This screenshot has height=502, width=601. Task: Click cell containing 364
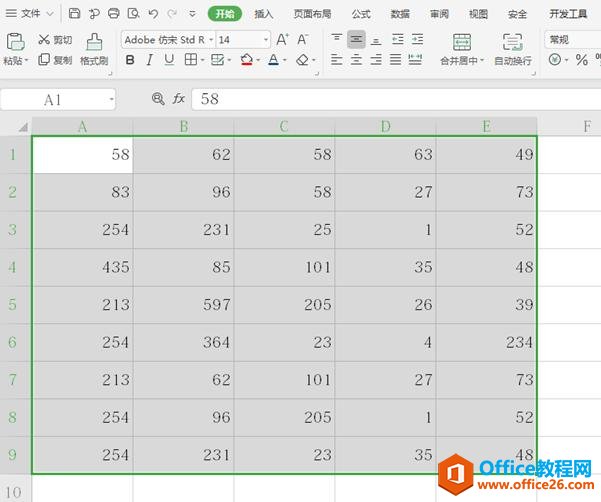click(x=184, y=342)
